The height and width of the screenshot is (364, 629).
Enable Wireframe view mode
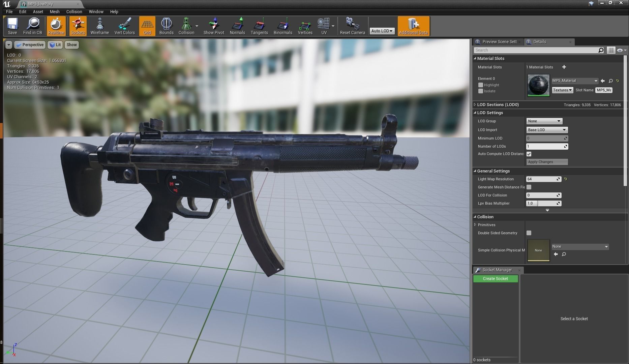pos(99,26)
